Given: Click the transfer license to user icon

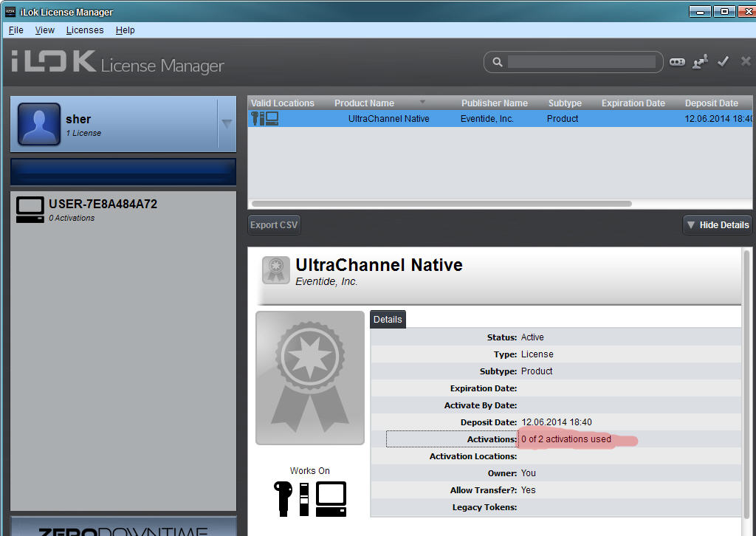Looking at the screenshot, I should 700,62.
